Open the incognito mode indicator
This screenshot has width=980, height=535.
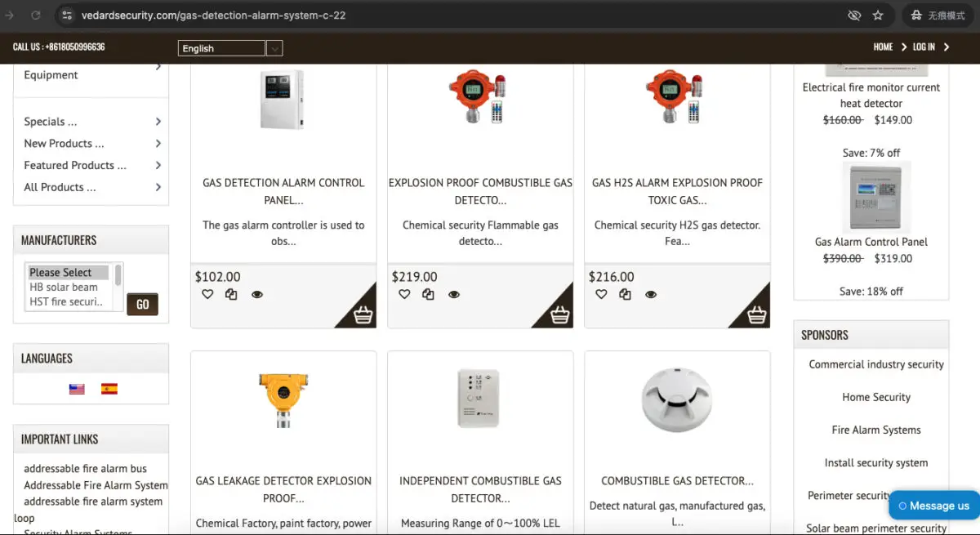click(939, 16)
